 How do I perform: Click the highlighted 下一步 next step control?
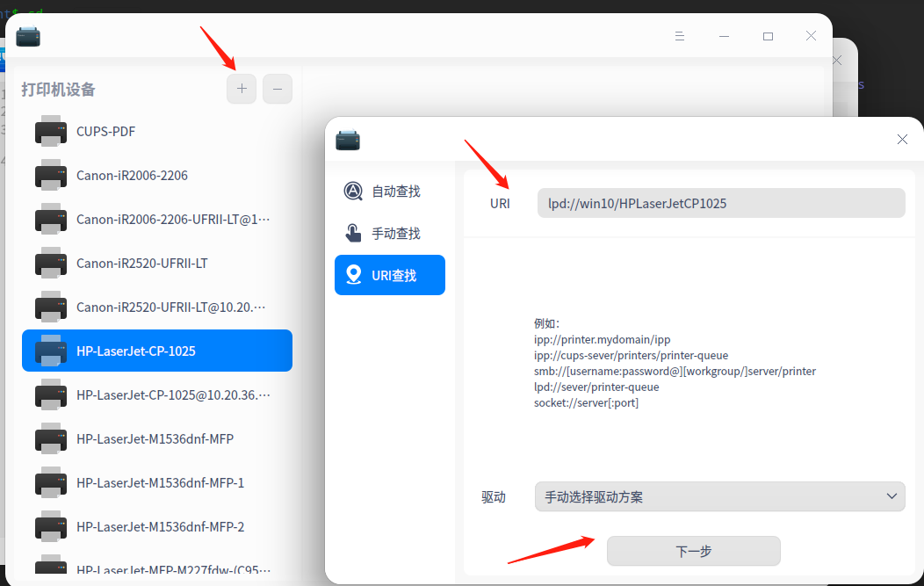[693, 551]
